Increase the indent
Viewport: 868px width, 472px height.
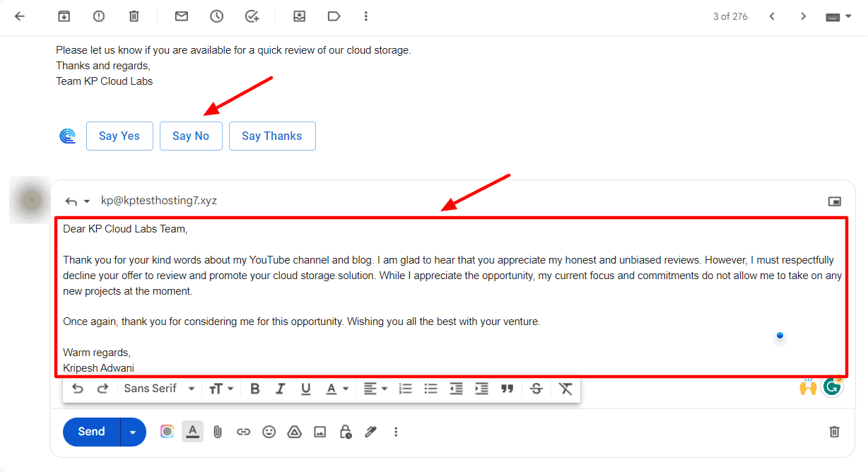coord(481,389)
